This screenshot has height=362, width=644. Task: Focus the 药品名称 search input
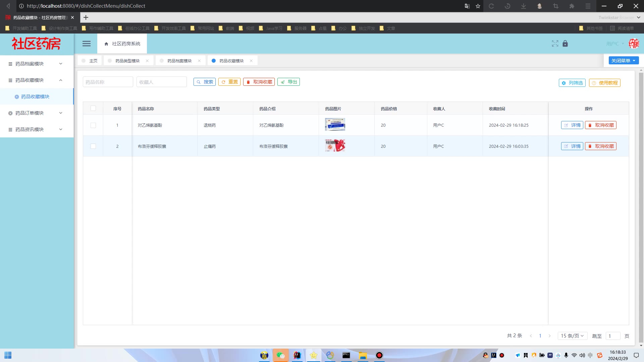click(108, 82)
